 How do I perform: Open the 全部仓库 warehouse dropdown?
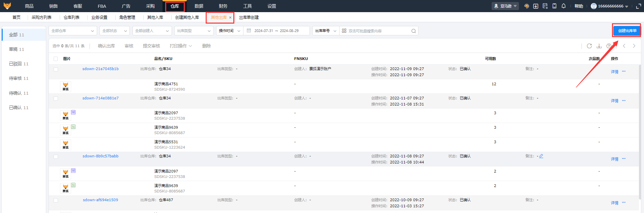[x=73, y=31]
